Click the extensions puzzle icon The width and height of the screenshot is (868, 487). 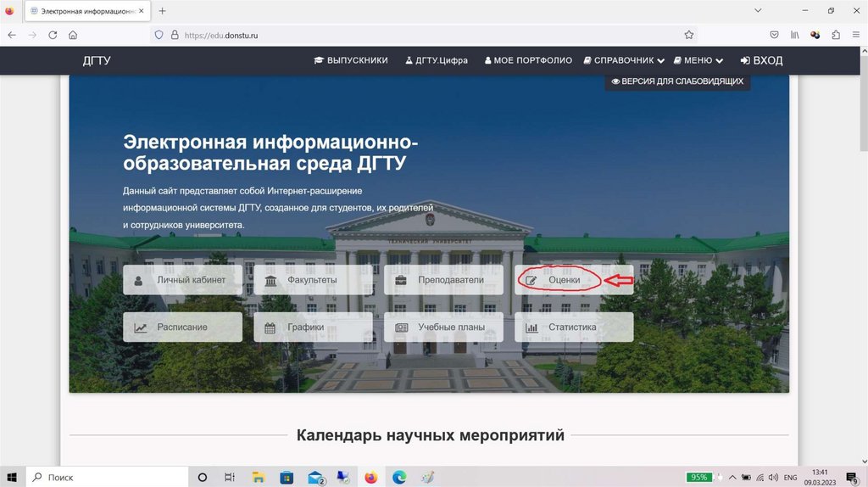coord(835,35)
